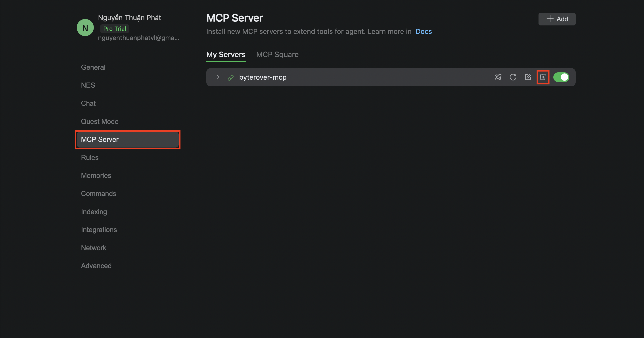This screenshot has height=338, width=644.
Task: Open the Docs link
Action: tap(424, 31)
